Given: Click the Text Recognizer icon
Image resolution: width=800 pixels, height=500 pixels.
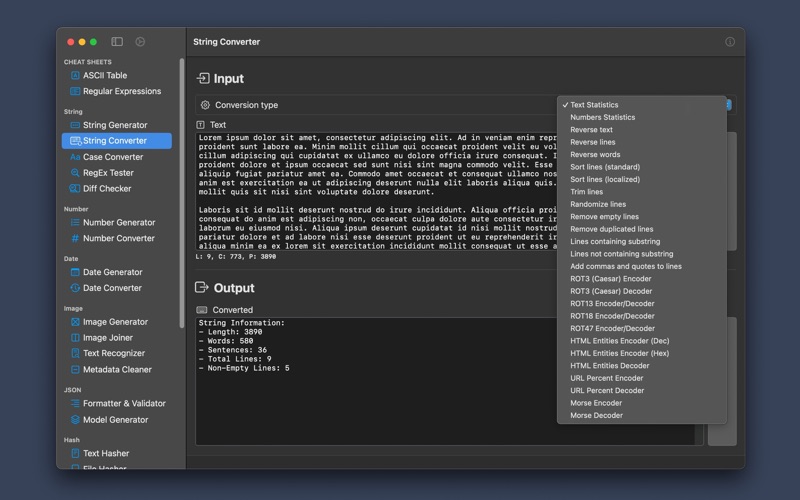Looking at the screenshot, I should pos(75,353).
